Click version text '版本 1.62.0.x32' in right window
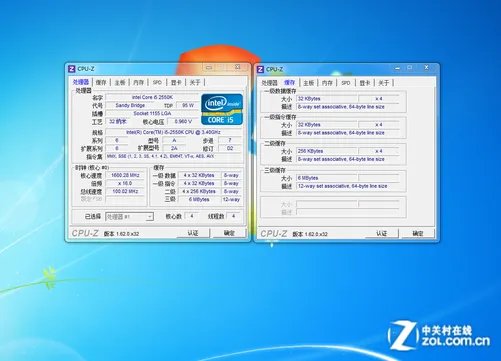Viewport: 501px width, 361px height. coord(310,234)
